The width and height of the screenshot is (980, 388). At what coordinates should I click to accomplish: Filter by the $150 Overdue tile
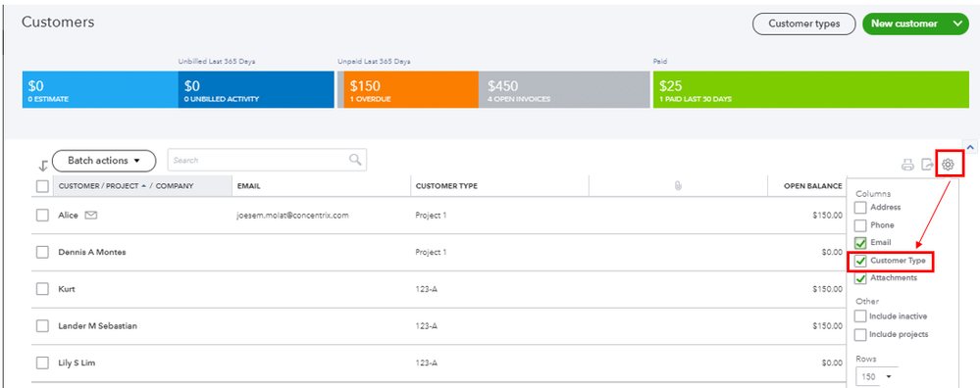click(411, 90)
